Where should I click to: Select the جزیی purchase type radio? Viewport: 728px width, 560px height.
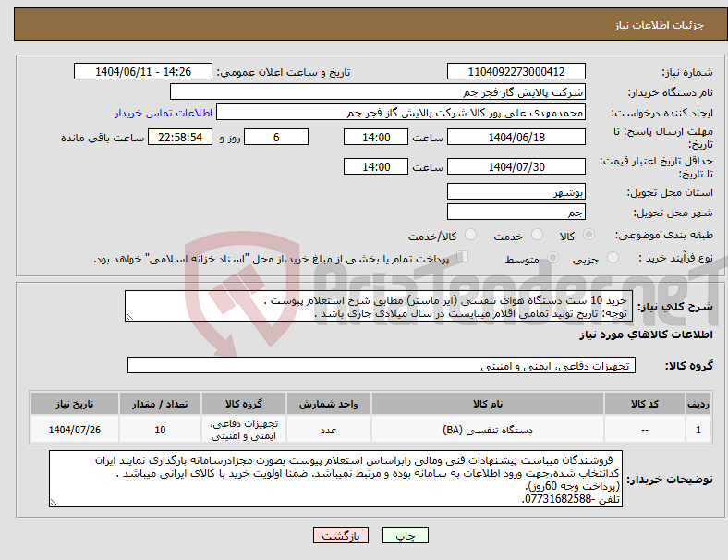click(x=613, y=258)
